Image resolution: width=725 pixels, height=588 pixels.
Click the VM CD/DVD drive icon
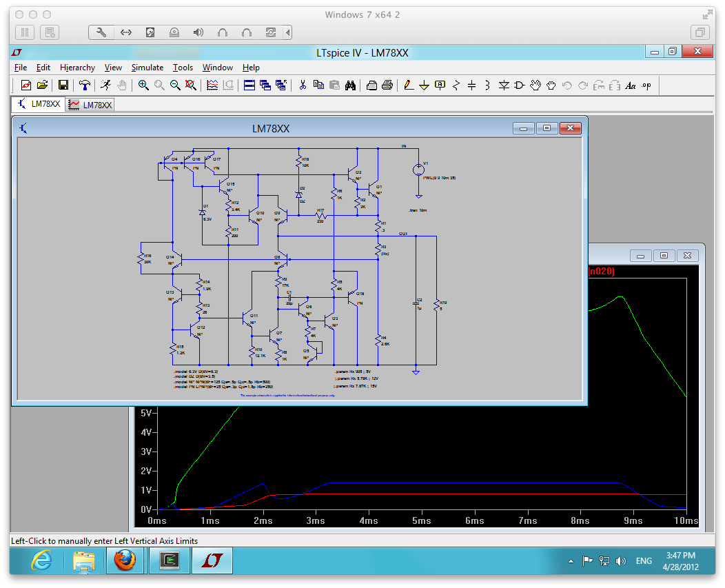coord(174,32)
